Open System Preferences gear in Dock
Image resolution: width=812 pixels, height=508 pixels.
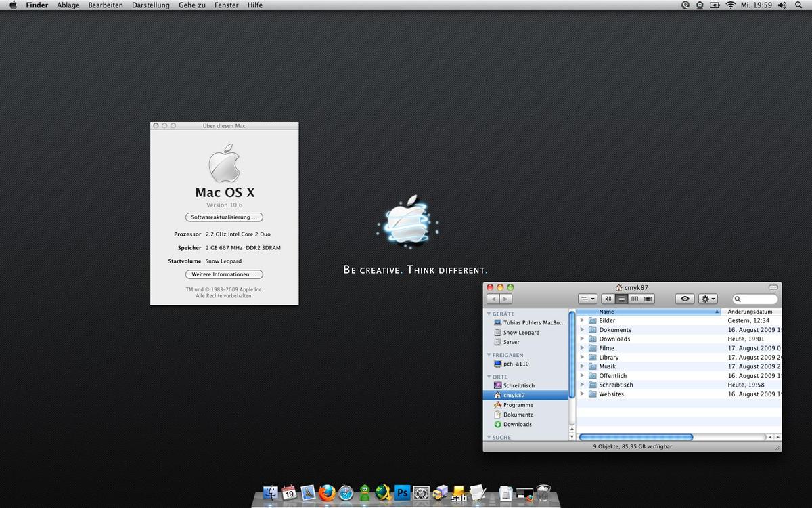pos(421,493)
